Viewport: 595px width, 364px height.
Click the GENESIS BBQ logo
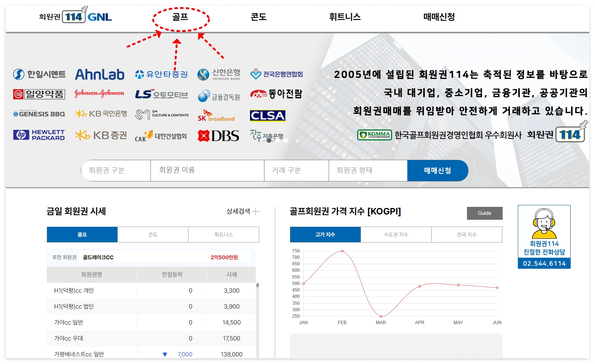39,113
